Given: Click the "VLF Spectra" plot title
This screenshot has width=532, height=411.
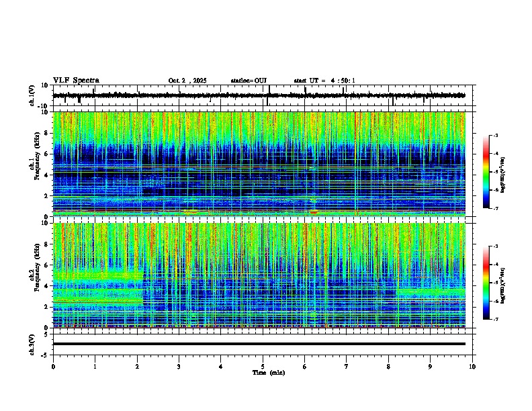Looking at the screenshot, I should tap(76, 81).
